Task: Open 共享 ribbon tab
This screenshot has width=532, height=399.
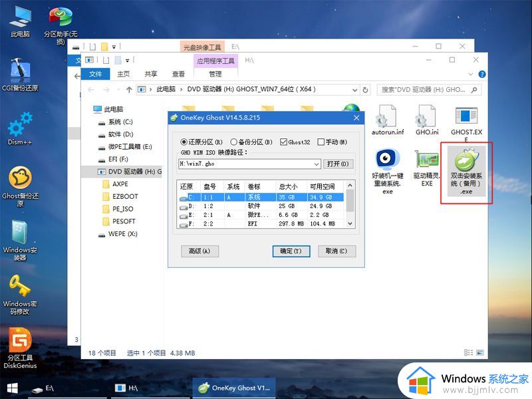Action: (x=151, y=74)
